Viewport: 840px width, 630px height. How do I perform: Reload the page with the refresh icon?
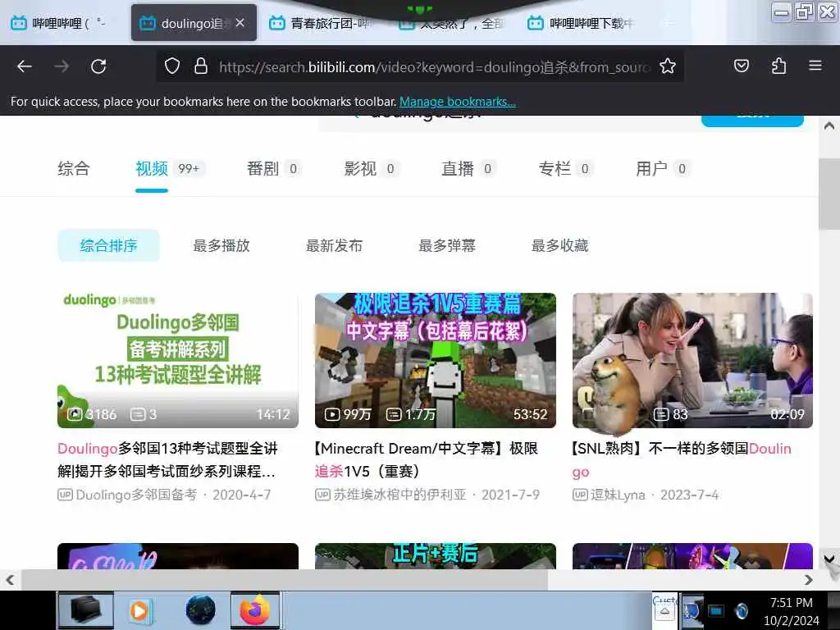click(98, 66)
